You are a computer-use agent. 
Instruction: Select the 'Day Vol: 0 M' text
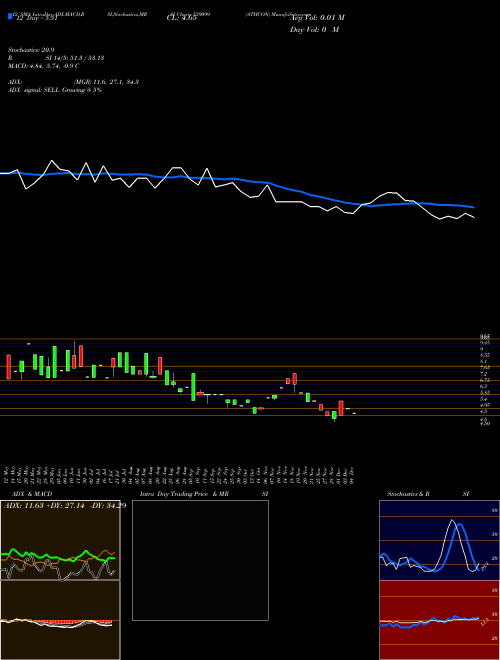[314, 30]
